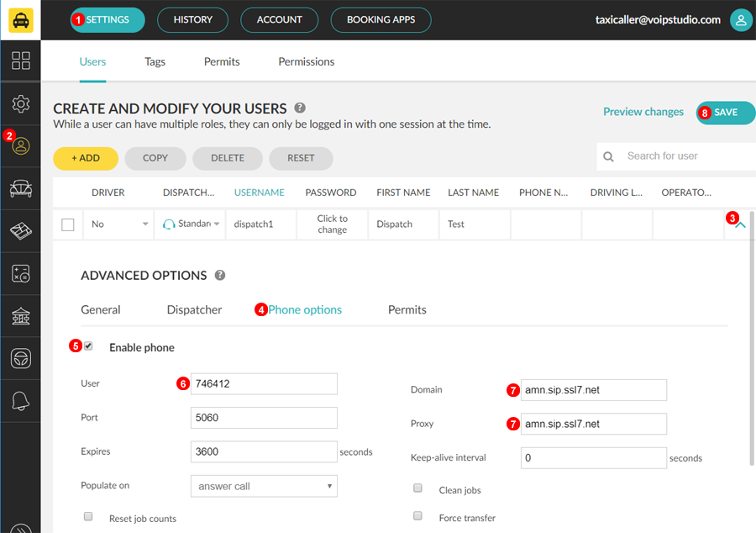Viewport: 756px width, 533px height.
Task: Open the Settings top menu
Action: click(108, 20)
